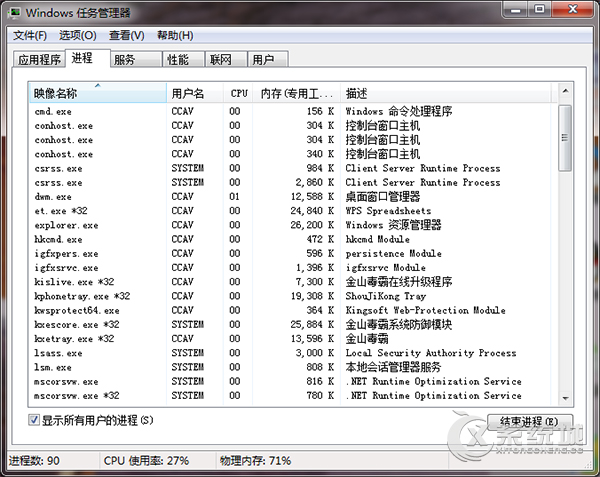Click the Task Manager title bar icon

[15, 13]
